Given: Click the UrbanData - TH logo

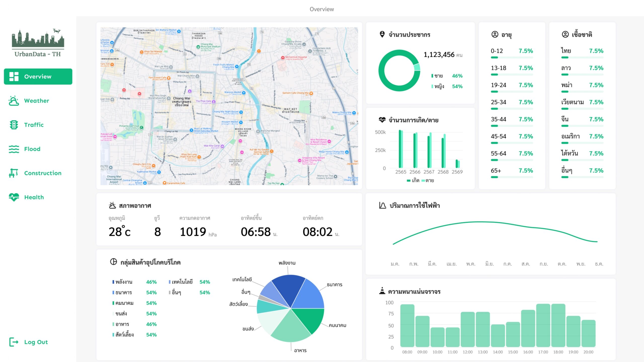Looking at the screenshot, I should [38, 43].
